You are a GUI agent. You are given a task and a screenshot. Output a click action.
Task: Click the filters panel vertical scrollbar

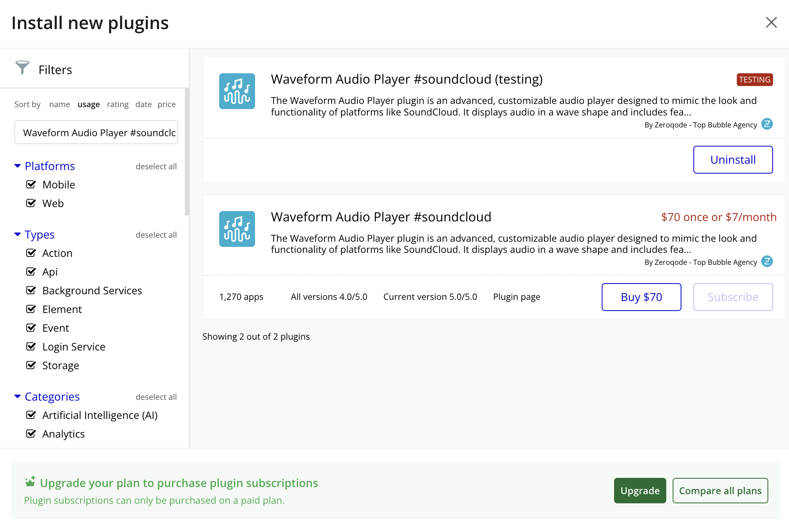(x=187, y=151)
